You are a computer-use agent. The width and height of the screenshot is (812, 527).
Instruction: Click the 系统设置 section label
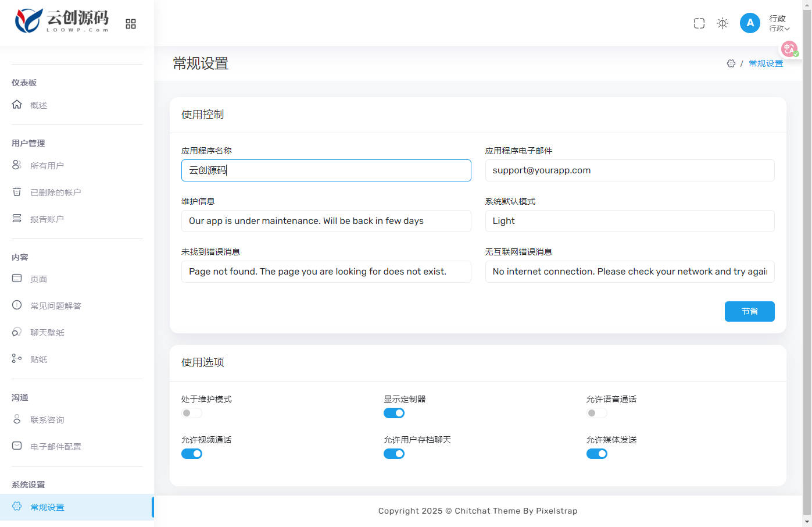tap(28, 485)
